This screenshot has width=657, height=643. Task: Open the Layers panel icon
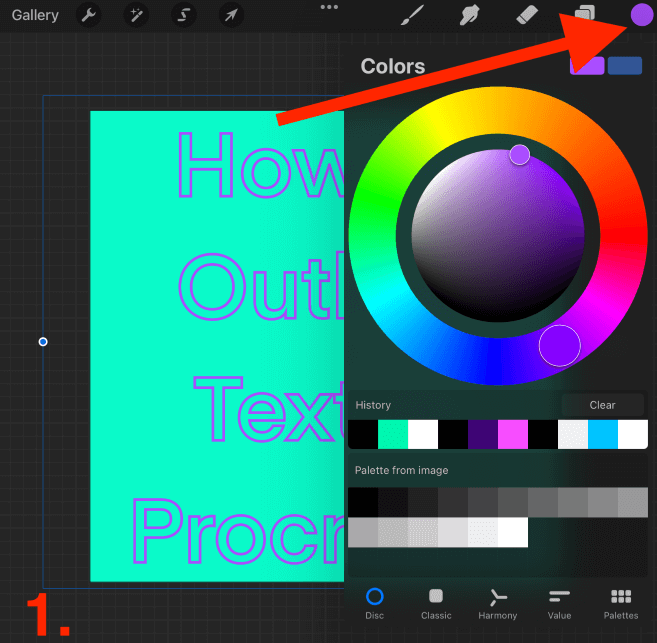(x=584, y=13)
